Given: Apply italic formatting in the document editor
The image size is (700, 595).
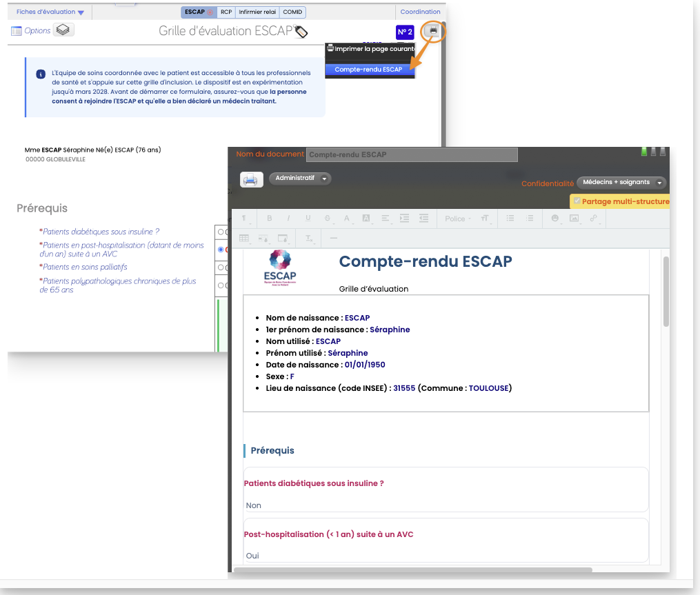Looking at the screenshot, I should tap(288, 219).
